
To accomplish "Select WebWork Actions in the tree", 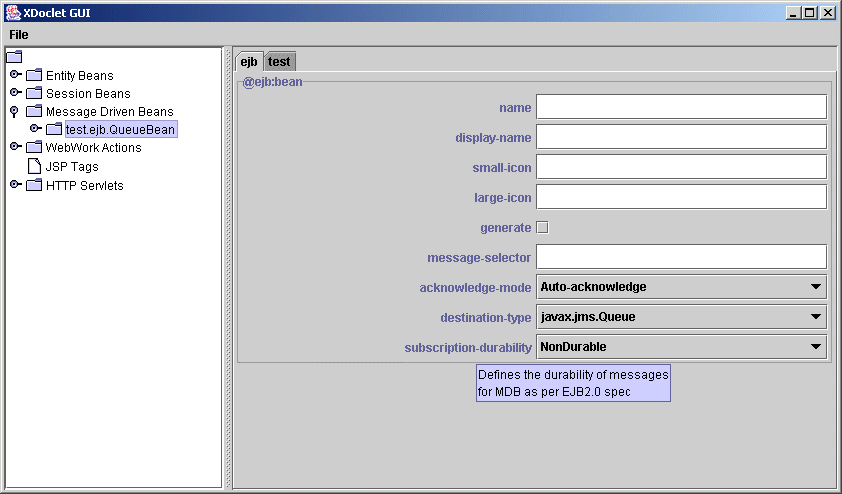I will (93, 148).
